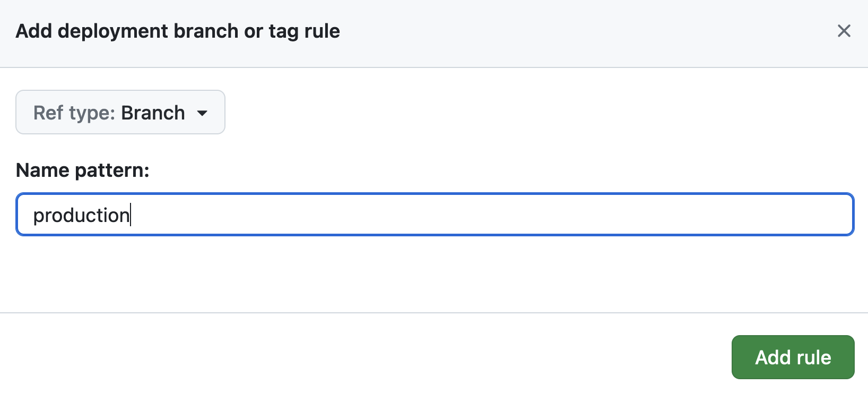Screen dimensions: 868x393
Task: Select the production text in the input
Action: point(81,215)
